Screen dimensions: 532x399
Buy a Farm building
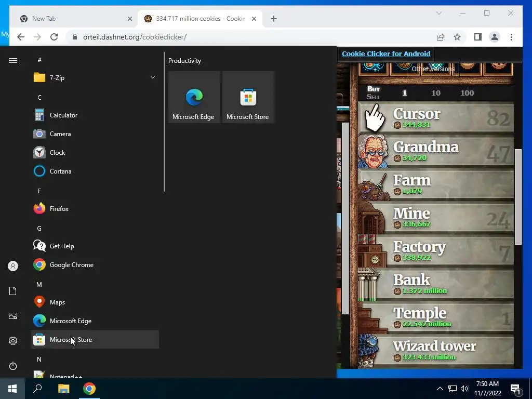point(436,184)
